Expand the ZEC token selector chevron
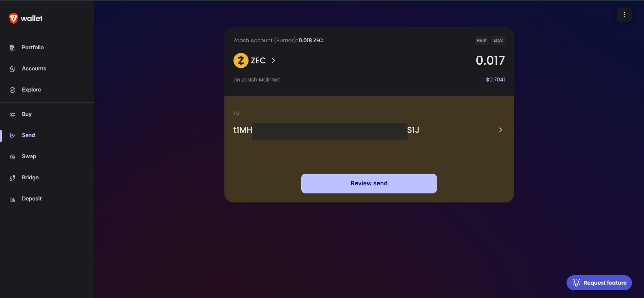 coord(273,61)
